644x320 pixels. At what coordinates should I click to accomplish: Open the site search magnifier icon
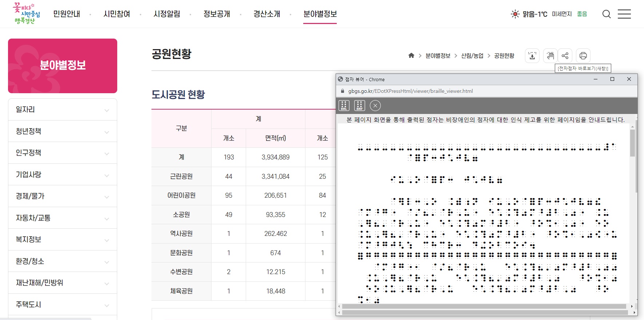607,14
